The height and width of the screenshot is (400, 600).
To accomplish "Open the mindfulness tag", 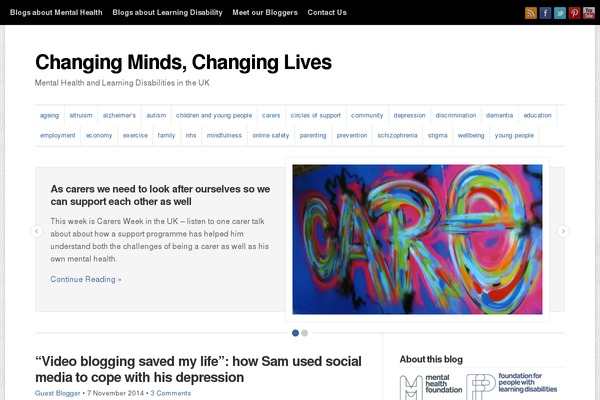I will pos(224,136).
